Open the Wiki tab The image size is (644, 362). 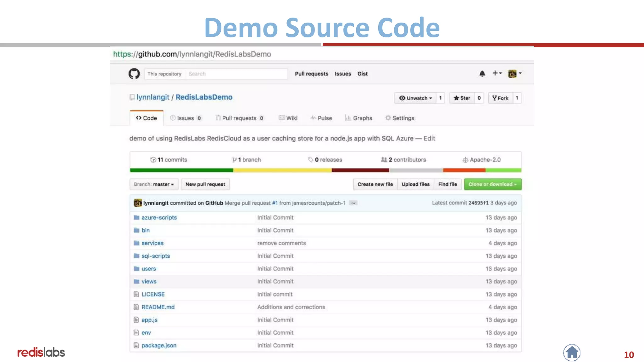tap(288, 118)
